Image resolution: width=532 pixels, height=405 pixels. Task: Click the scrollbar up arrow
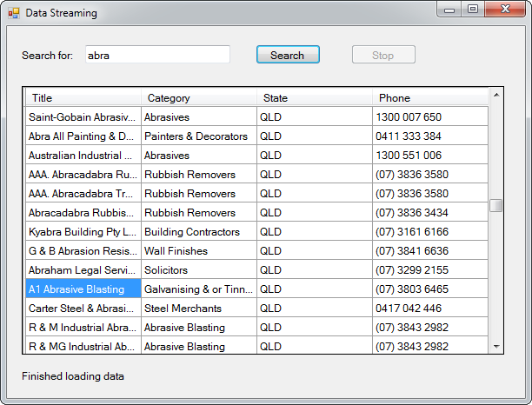click(496, 96)
